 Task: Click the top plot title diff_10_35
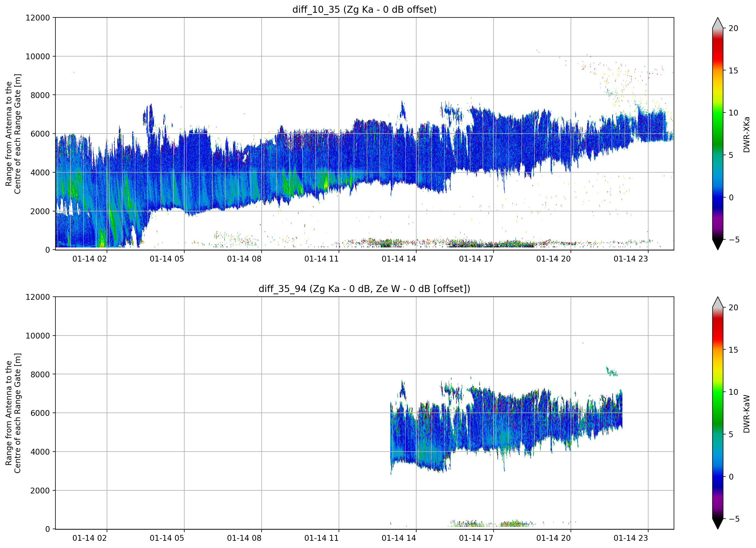[364, 9]
